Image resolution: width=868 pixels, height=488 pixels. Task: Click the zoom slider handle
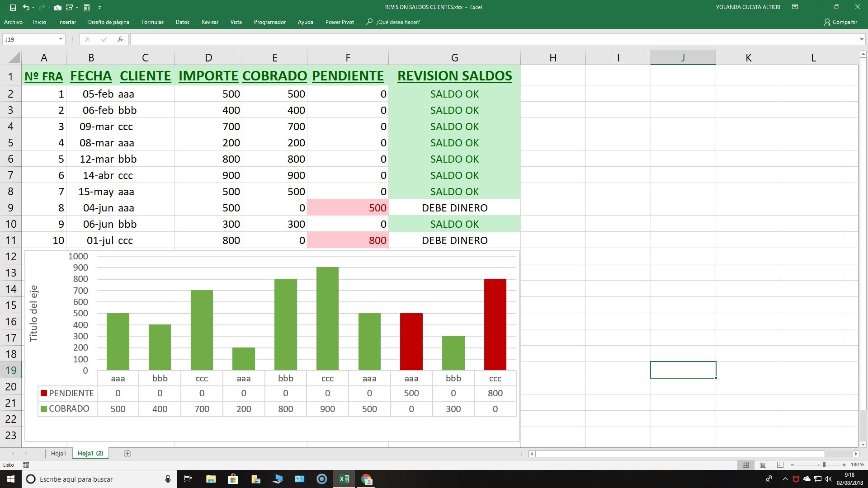[824, 465]
